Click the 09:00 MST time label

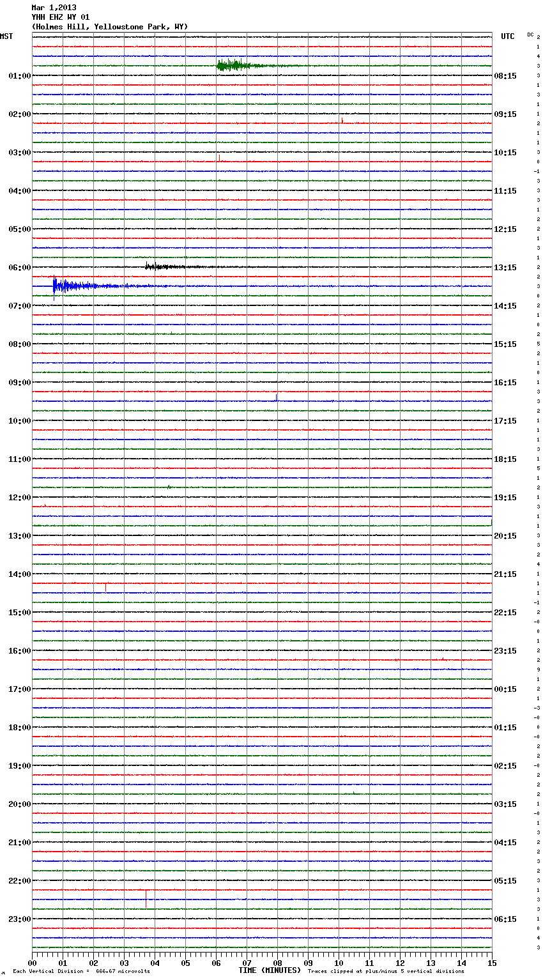[x=20, y=383]
